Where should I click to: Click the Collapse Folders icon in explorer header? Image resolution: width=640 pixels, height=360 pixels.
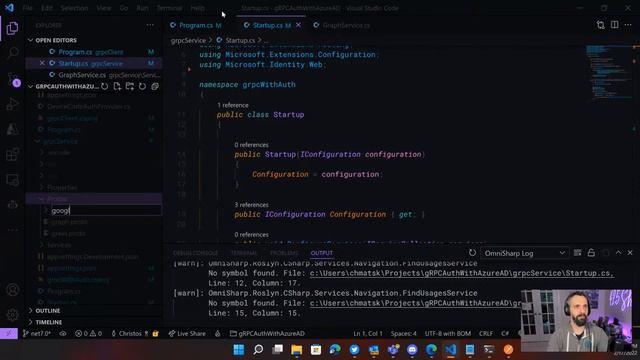coord(155,87)
